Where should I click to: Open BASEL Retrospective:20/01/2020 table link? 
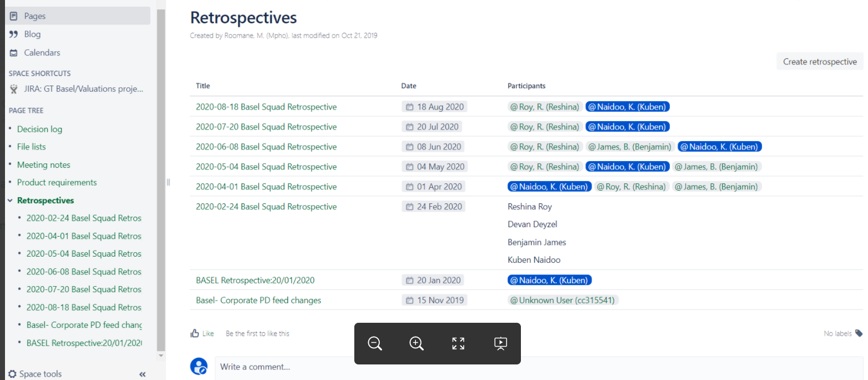[x=255, y=280]
